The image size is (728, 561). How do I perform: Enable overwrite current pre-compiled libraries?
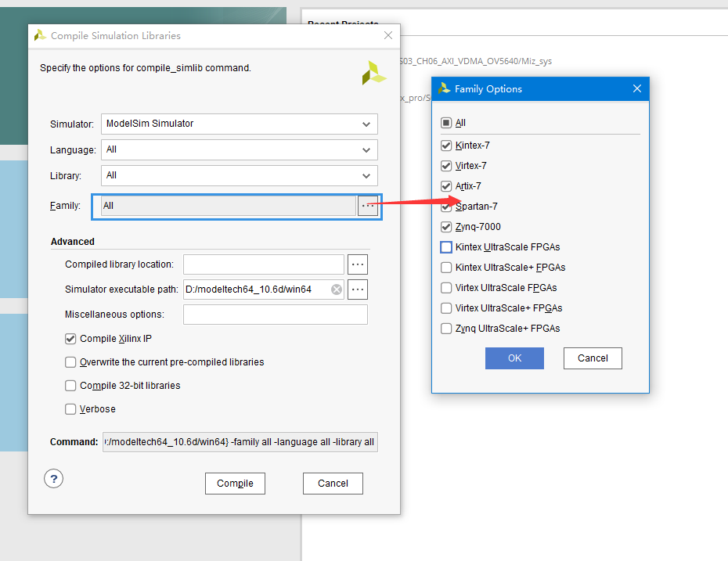(70, 362)
